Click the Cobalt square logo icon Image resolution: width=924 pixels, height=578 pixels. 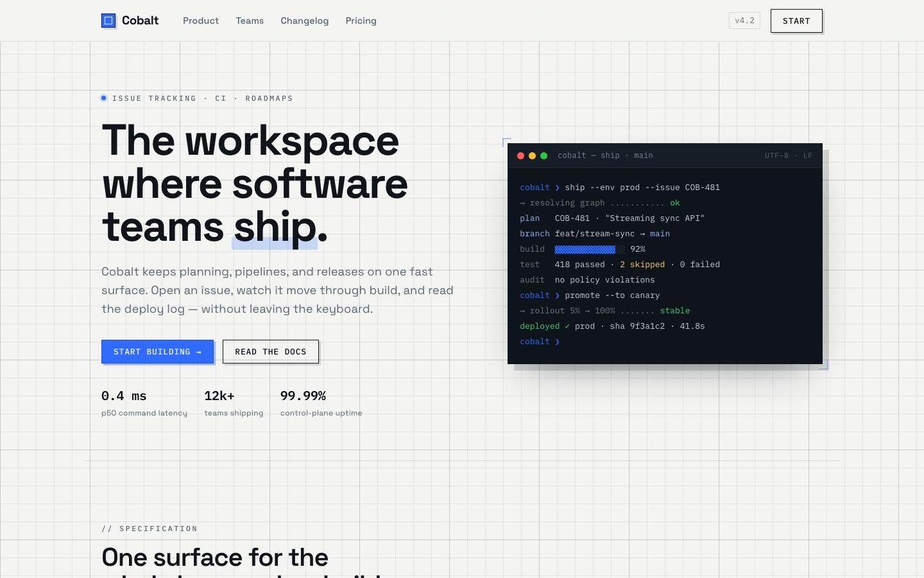tap(108, 21)
